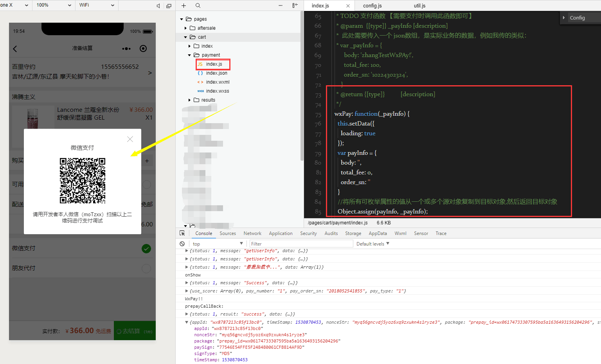Switch to the config.js editor tab
The width and height of the screenshot is (601, 364).
coord(372,5)
